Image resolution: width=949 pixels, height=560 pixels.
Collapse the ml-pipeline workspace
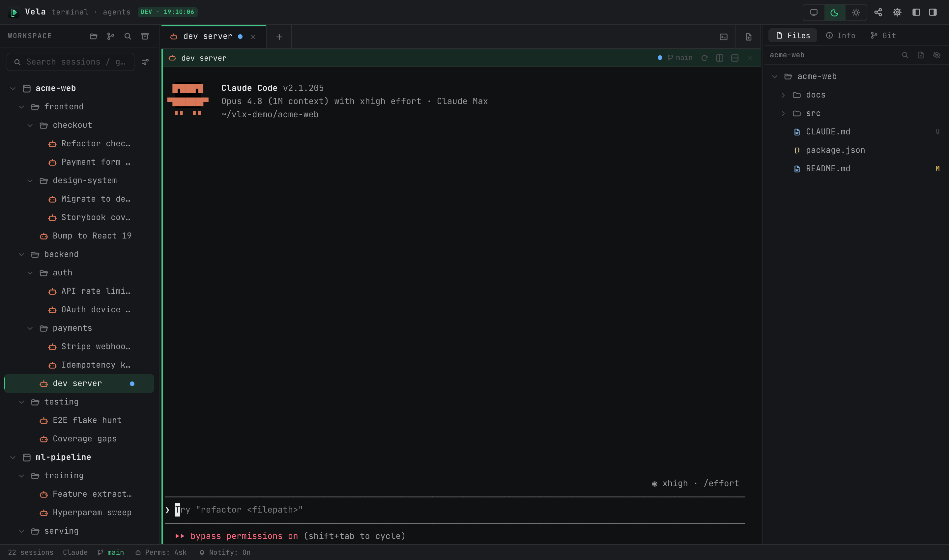point(13,457)
